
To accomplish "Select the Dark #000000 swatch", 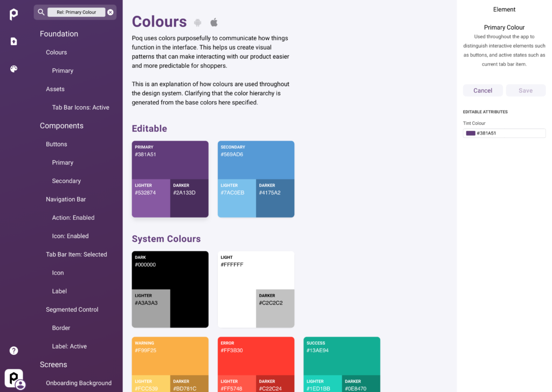I will [170, 270].
